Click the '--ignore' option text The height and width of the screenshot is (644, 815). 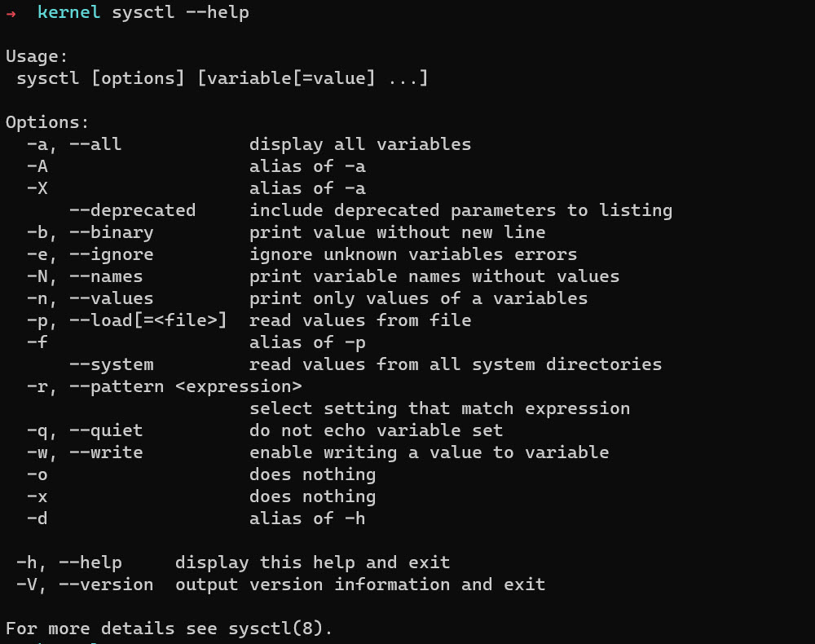coord(111,254)
